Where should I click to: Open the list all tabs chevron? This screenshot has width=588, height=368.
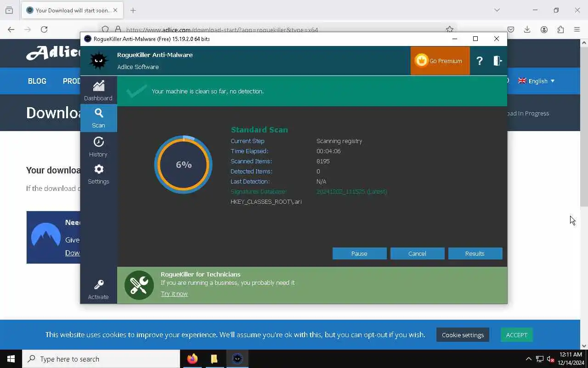click(x=497, y=10)
